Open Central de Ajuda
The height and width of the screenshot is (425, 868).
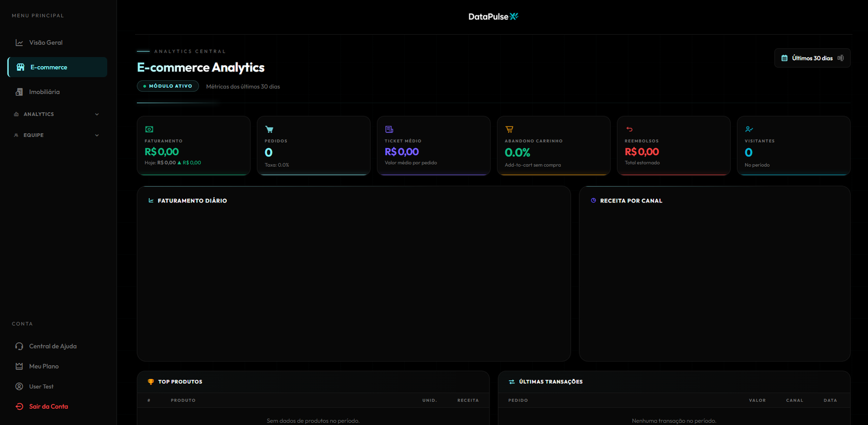click(x=57, y=346)
